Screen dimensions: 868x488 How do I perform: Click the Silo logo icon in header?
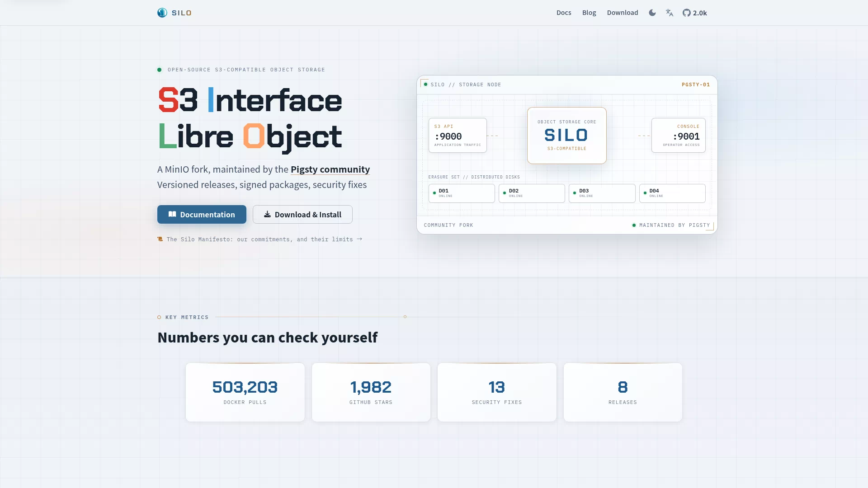coord(162,13)
